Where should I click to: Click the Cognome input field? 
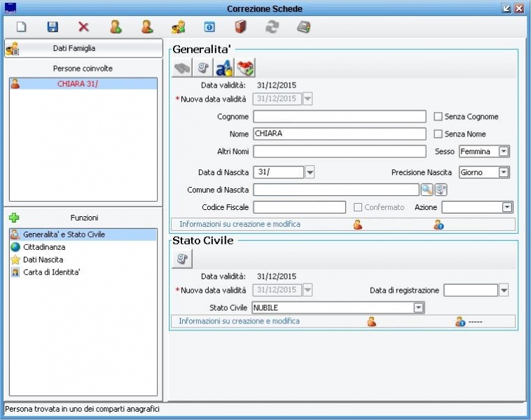click(x=340, y=117)
